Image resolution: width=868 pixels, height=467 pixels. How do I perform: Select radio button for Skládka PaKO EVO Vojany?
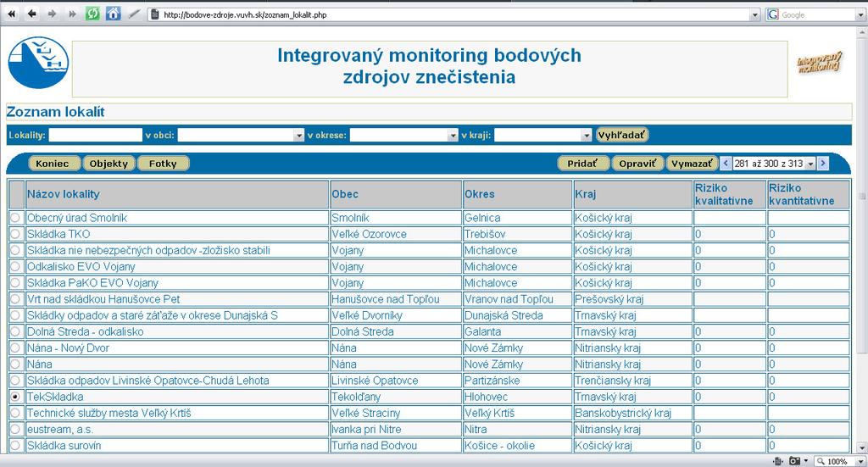click(15, 283)
